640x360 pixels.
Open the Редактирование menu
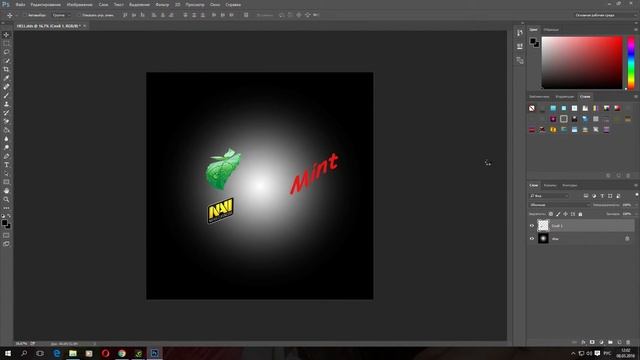(x=46, y=4)
